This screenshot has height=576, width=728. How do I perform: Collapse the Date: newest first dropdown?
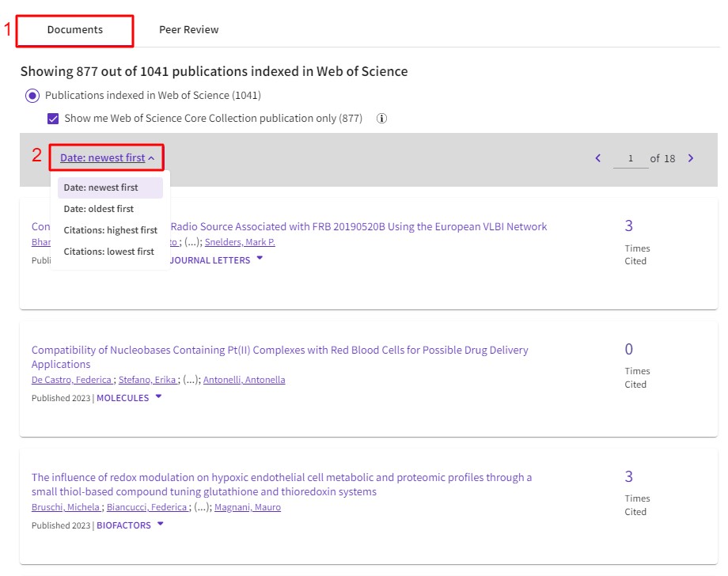click(107, 158)
